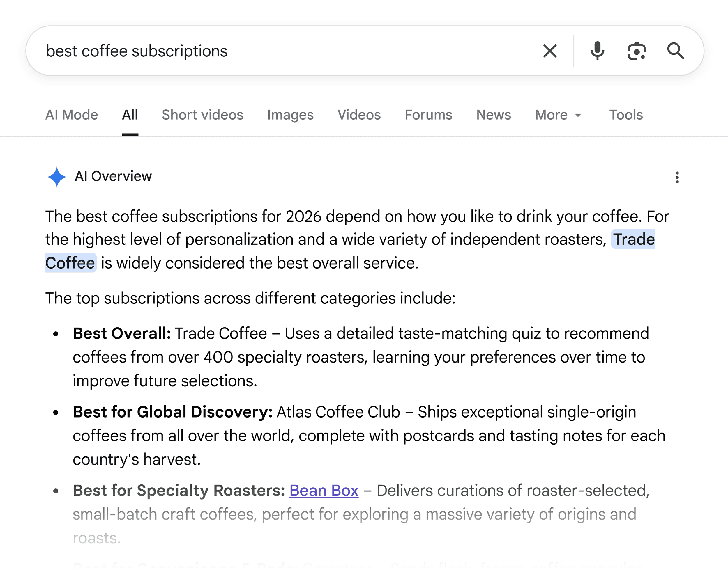Image resolution: width=728 pixels, height=572 pixels.
Task: Click 'Atlas Coffee Club' text in list
Action: point(338,412)
